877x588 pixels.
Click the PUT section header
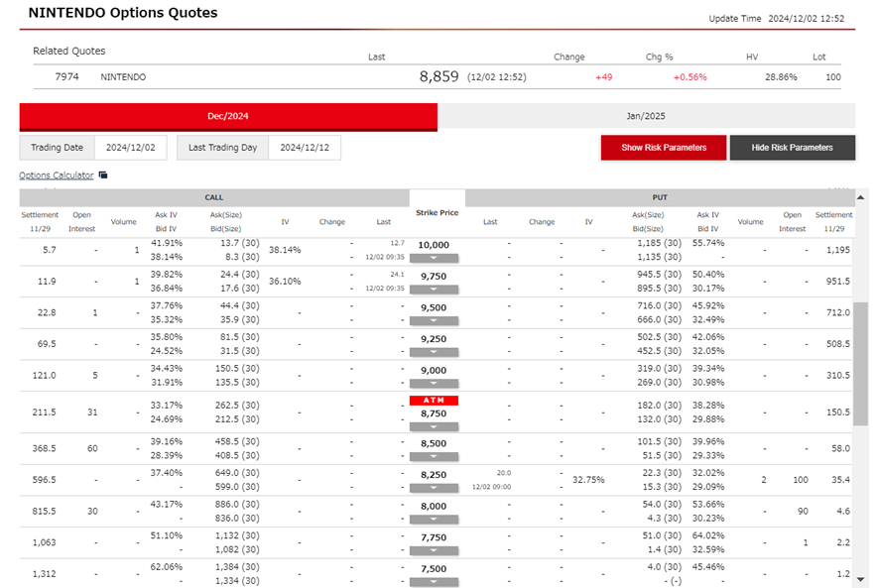pos(660,197)
